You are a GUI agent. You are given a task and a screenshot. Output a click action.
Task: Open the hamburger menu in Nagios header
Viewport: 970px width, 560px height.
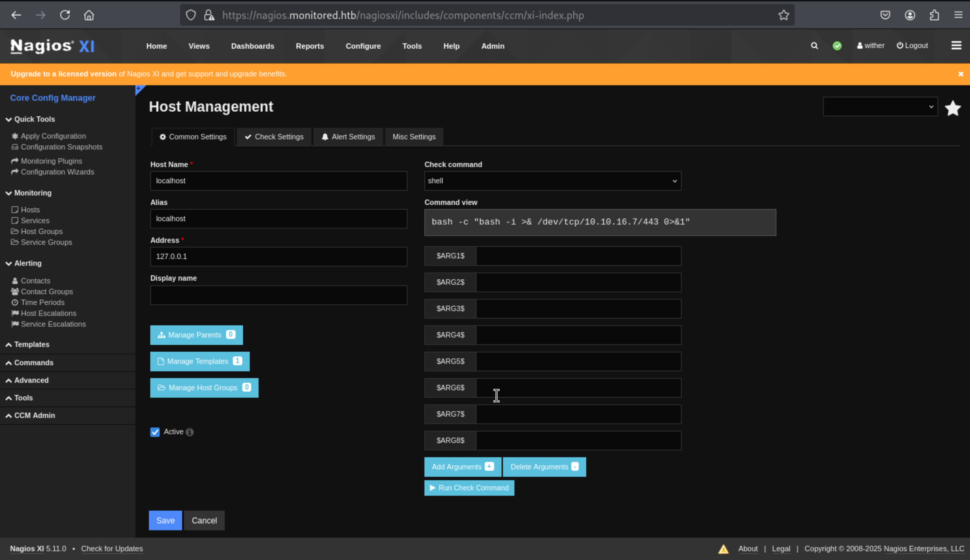956,46
